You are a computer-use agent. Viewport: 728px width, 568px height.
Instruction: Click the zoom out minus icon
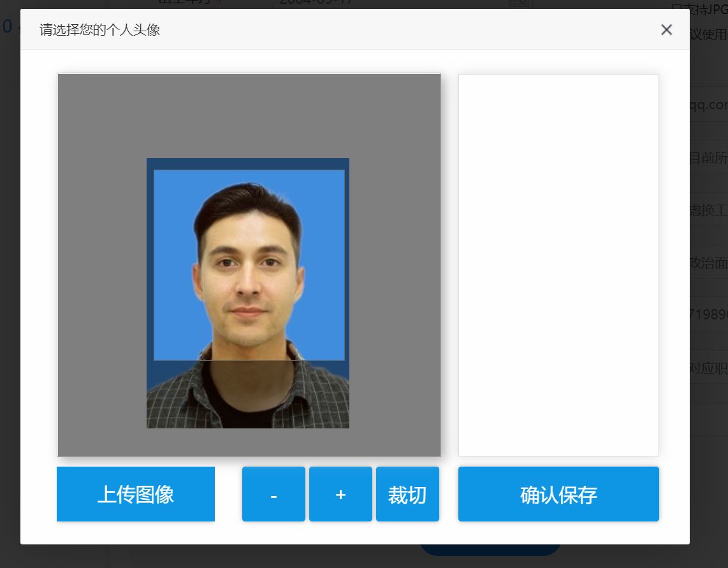[273, 494]
